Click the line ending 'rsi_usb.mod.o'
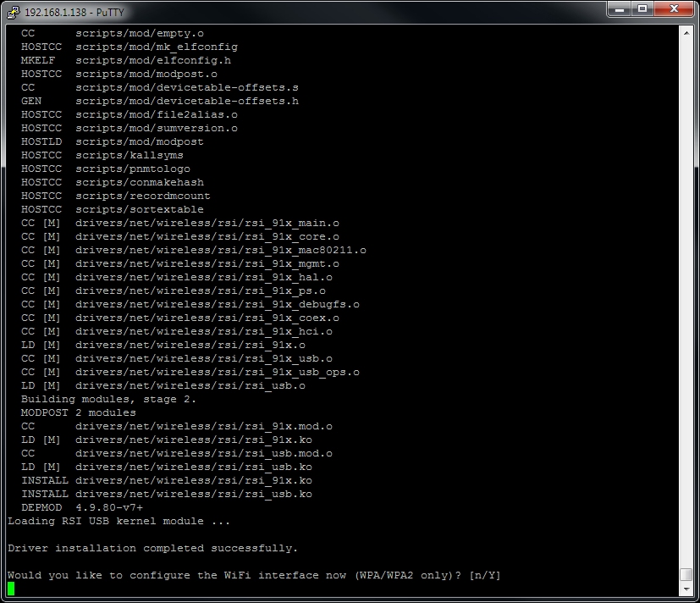 (x=177, y=453)
